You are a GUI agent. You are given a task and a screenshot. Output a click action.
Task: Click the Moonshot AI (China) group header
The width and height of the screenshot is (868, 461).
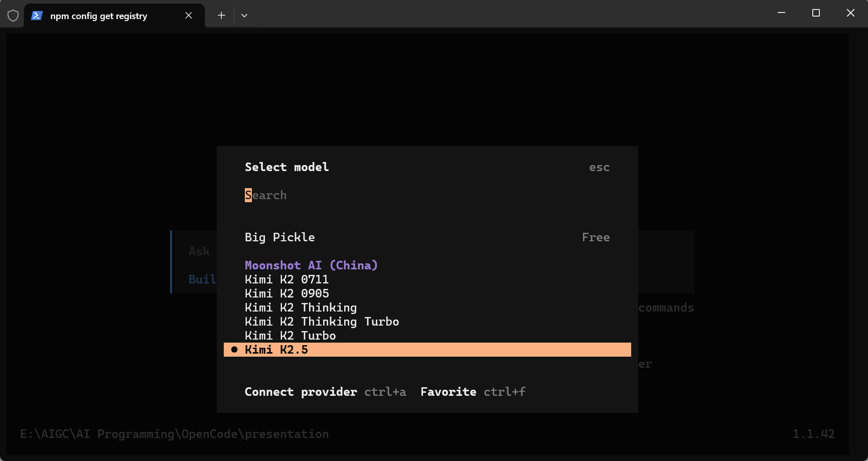pyautogui.click(x=311, y=265)
